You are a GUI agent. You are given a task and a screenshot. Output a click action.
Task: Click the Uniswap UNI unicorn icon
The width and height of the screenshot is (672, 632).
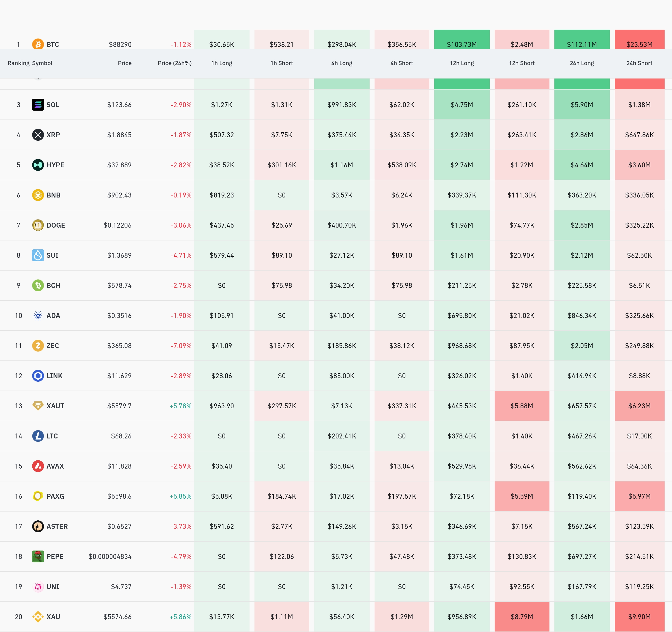click(38, 586)
